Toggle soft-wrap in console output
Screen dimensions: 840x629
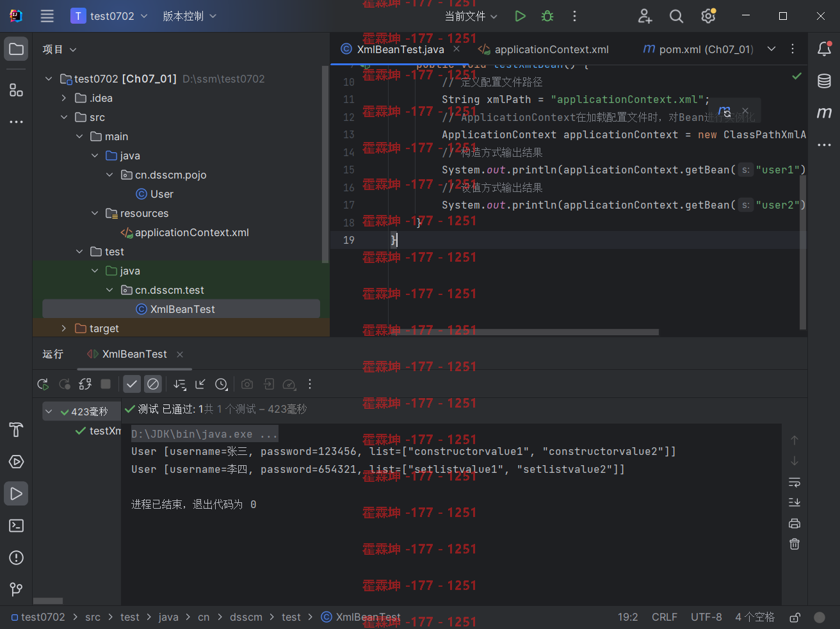795,482
